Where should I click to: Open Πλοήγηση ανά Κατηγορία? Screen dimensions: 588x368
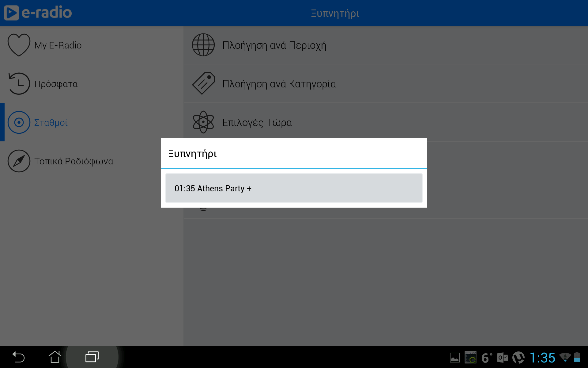[386, 84]
